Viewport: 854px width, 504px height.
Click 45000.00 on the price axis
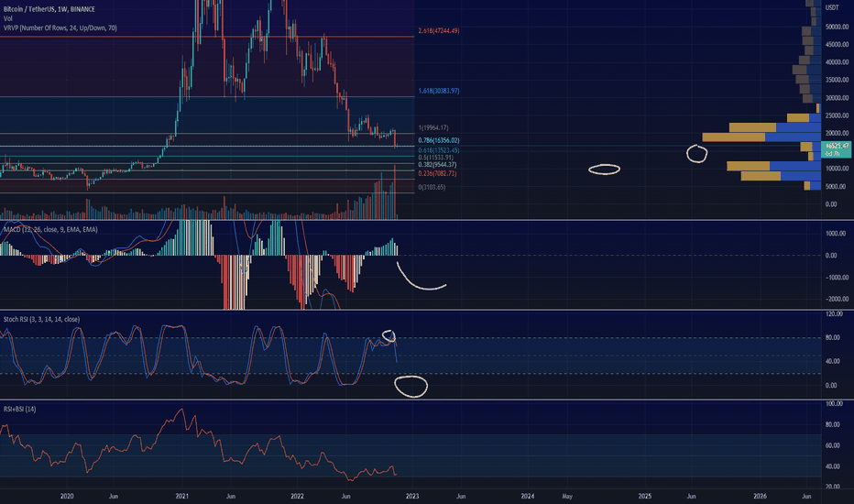(x=837, y=45)
